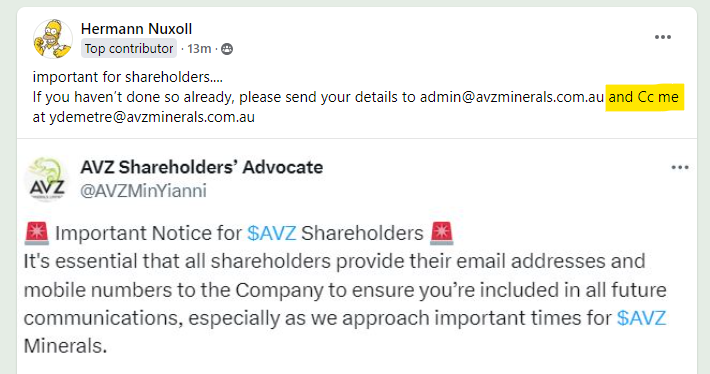Click the Hermann Nuxoll author name
Viewport: 710px width, 374px height.
(x=136, y=29)
